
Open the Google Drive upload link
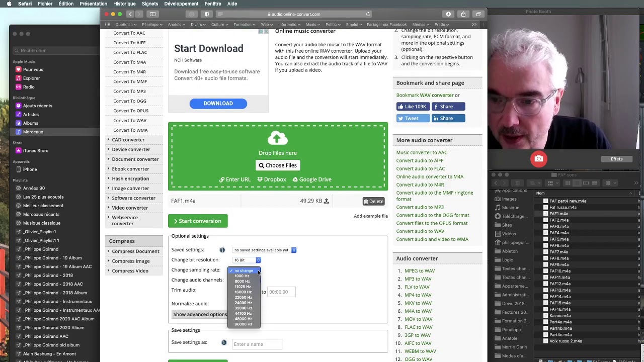point(312,179)
